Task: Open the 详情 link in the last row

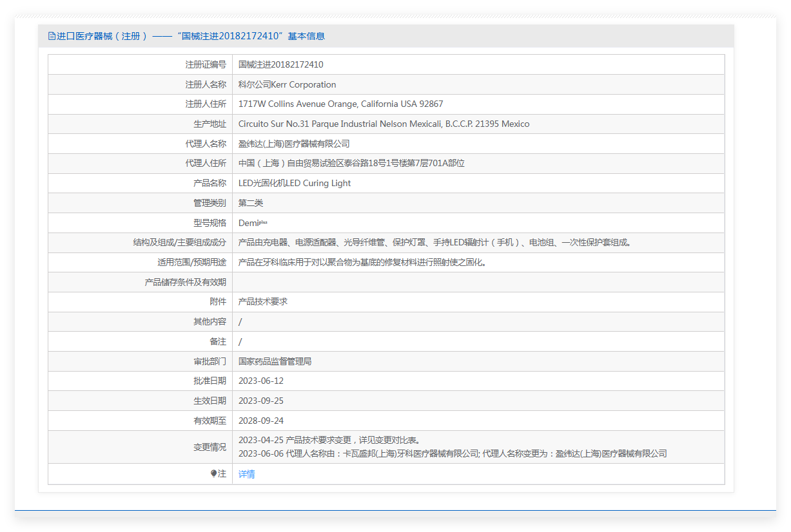Action: tap(247, 474)
